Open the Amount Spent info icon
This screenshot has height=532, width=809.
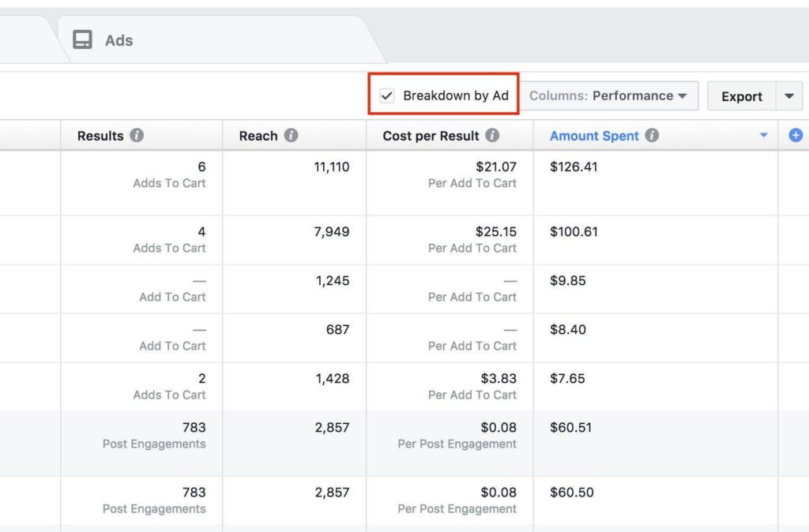652,135
